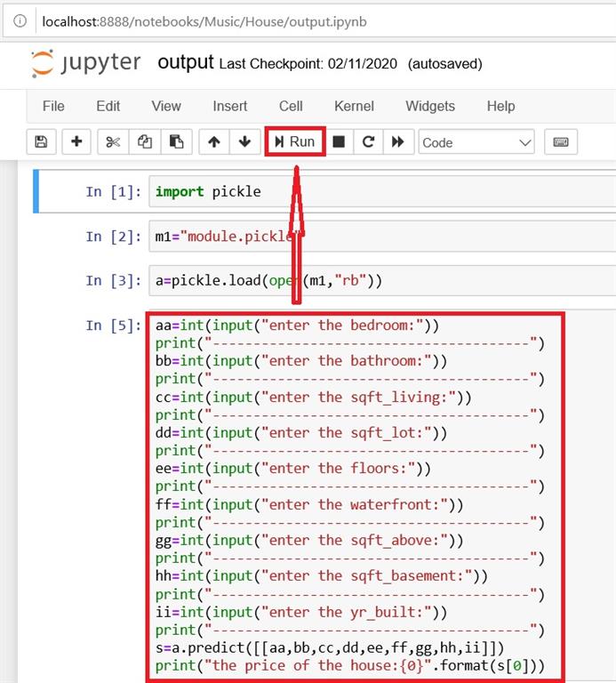Copy selected cells using the toolbar icon
This screenshot has height=683, width=616.
click(x=145, y=142)
